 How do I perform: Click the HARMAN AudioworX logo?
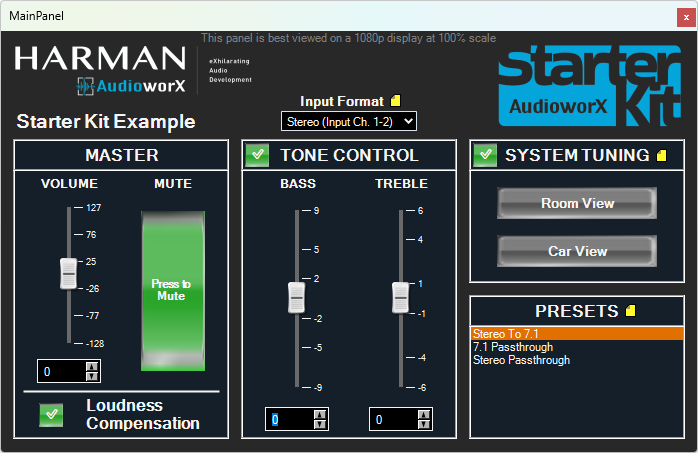click(101, 70)
